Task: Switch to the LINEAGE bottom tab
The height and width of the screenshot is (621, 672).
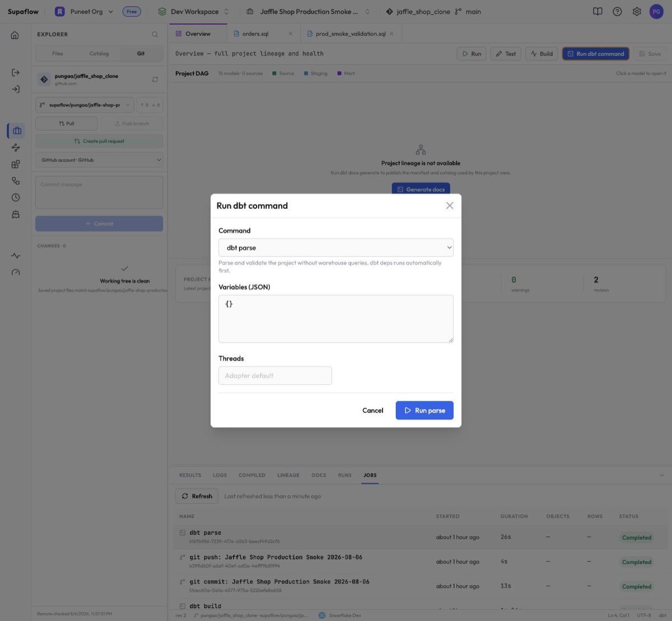Action: (288, 475)
